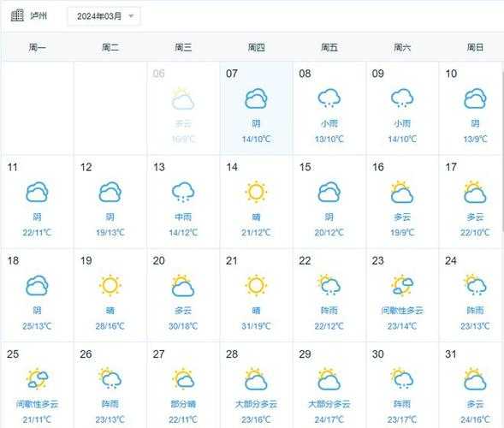Click the 31/19℃ temperature on day 21
504x428 pixels.
pos(256,326)
